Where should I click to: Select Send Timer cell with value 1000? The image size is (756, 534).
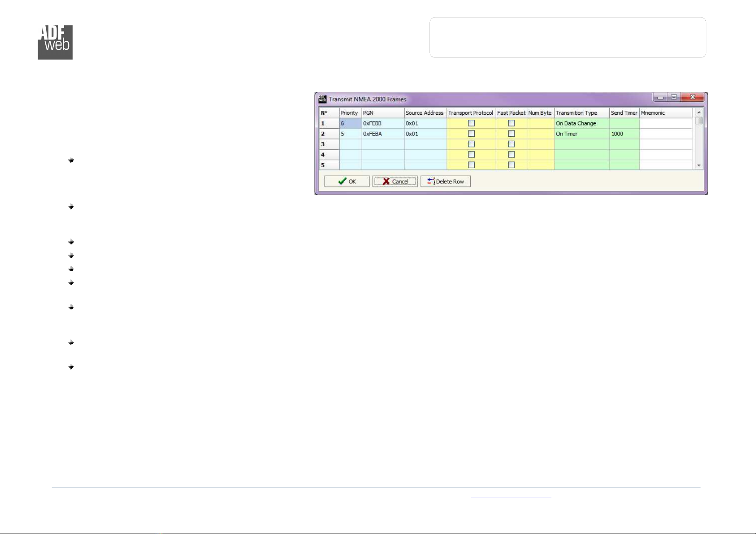625,134
